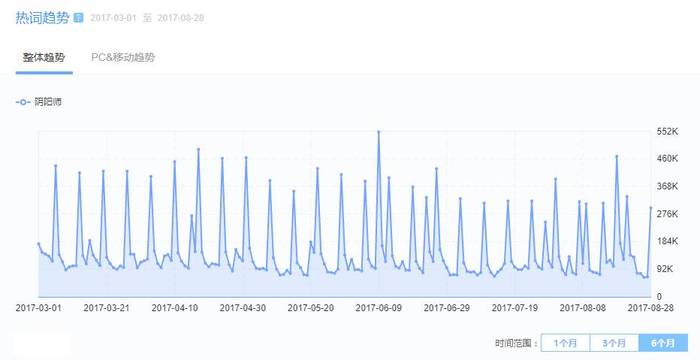Switch to the 整体趋势 tab
This screenshot has height=360, width=700.
point(44,58)
